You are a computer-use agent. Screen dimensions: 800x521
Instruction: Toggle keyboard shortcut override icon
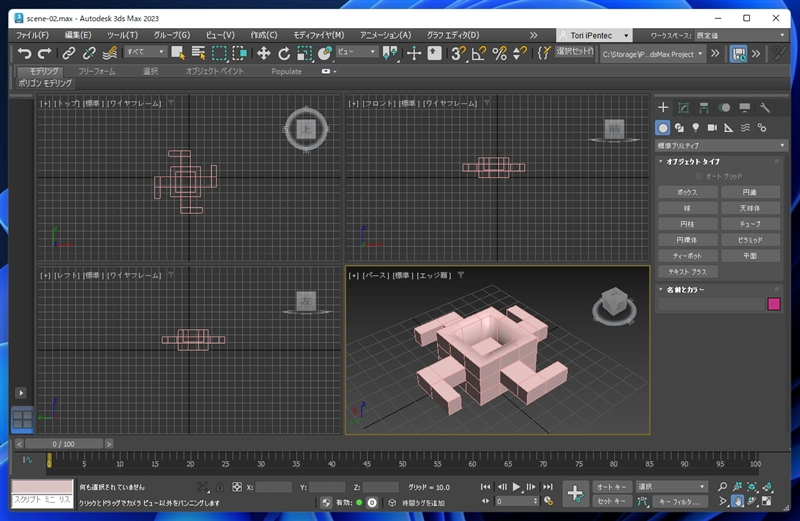click(434, 53)
